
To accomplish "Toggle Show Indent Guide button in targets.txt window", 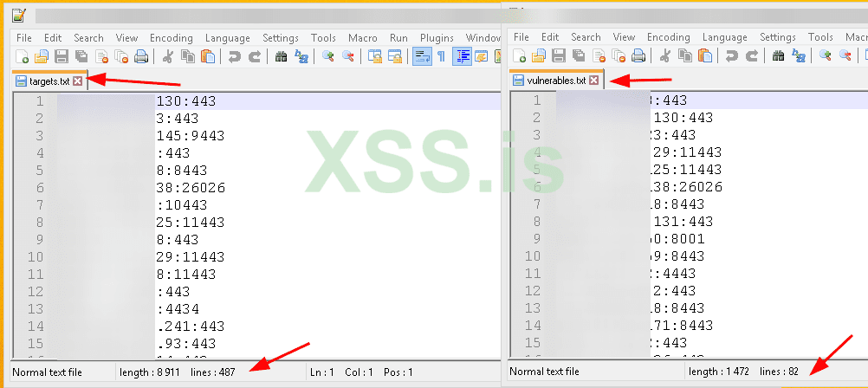I will (x=463, y=56).
